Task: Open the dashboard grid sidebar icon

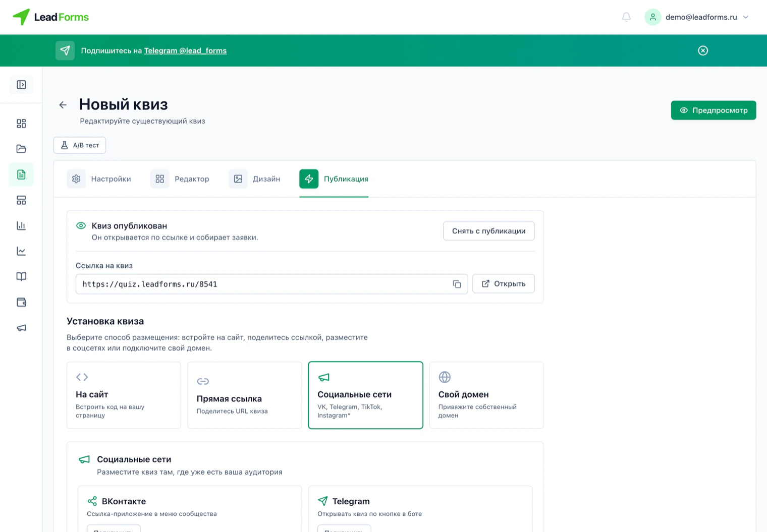Action: click(x=21, y=124)
